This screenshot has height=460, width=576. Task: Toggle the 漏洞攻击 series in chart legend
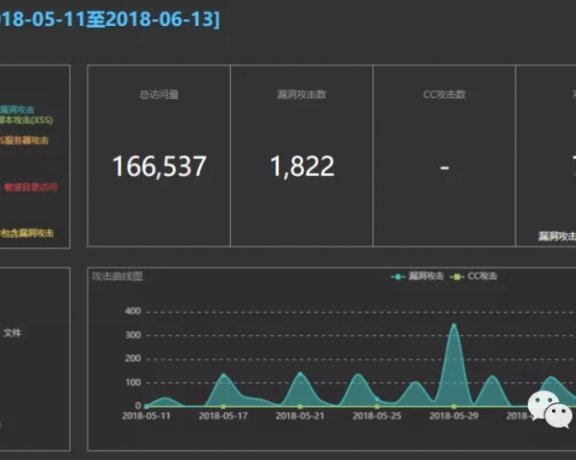click(417, 276)
